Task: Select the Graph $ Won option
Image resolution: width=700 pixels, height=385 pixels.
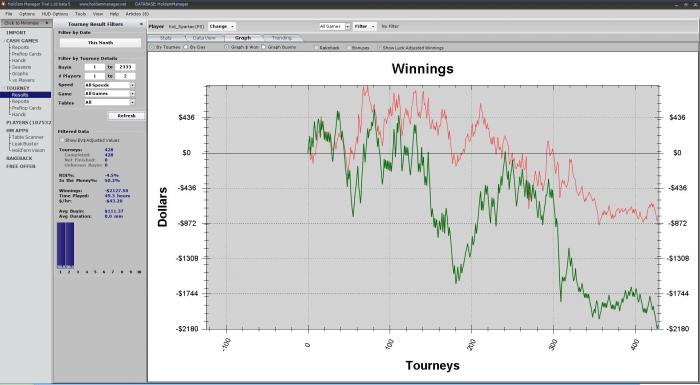Action: point(226,47)
